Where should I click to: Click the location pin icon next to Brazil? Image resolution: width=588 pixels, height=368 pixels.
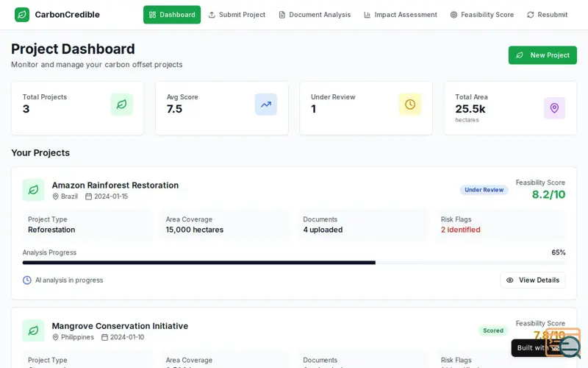[x=56, y=197]
